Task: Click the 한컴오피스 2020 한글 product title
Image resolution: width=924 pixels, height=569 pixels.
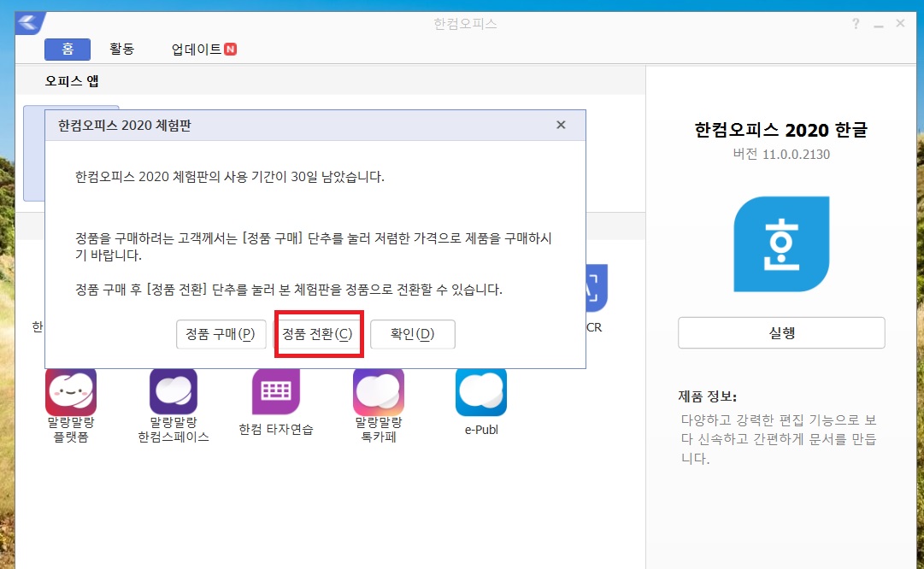Action: (781, 130)
